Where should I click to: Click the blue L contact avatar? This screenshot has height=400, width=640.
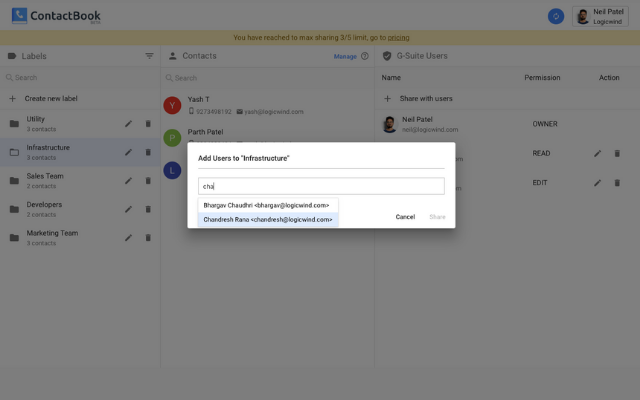(172, 170)
